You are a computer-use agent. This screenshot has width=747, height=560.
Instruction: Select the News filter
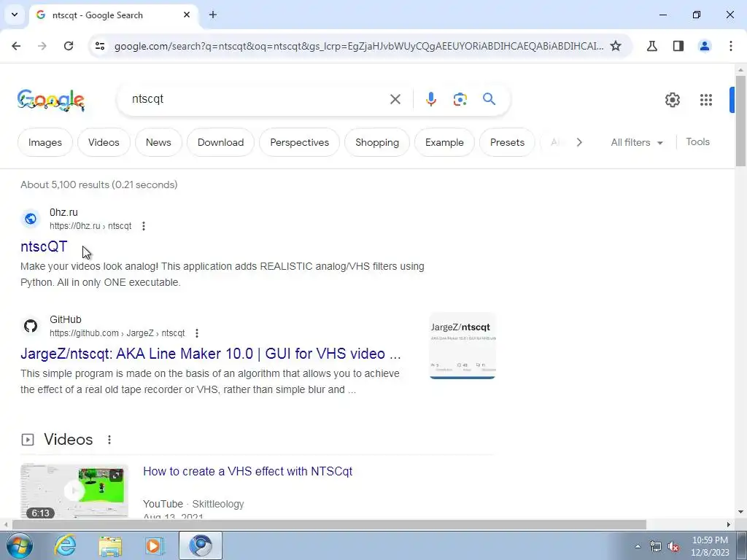click(158, 142)
